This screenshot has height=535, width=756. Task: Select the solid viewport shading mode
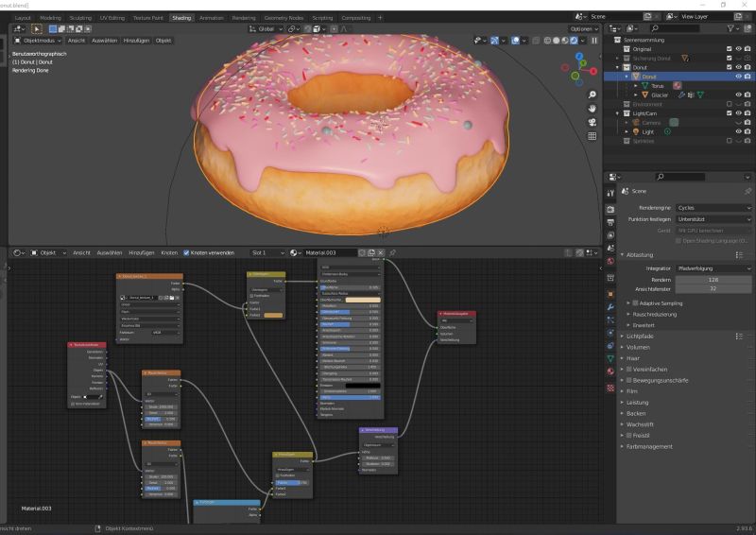coord(556,41)
